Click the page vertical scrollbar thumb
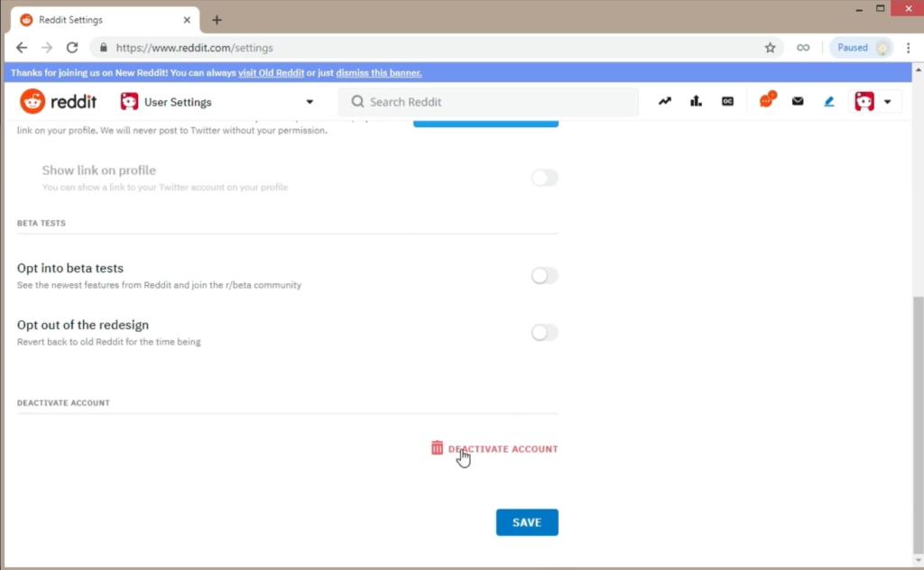This screenshot has height=570, width=924. 918,423
